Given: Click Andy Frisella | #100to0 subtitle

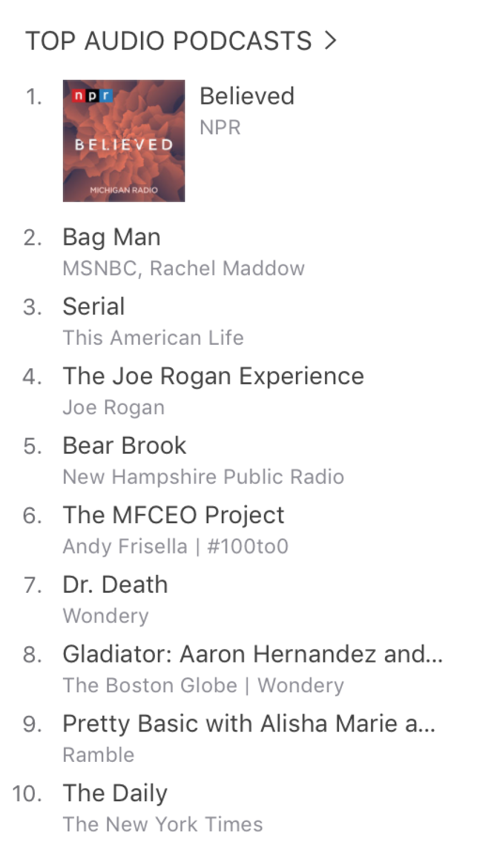Looking at the screenshot, I should click(x=176, y=546).
